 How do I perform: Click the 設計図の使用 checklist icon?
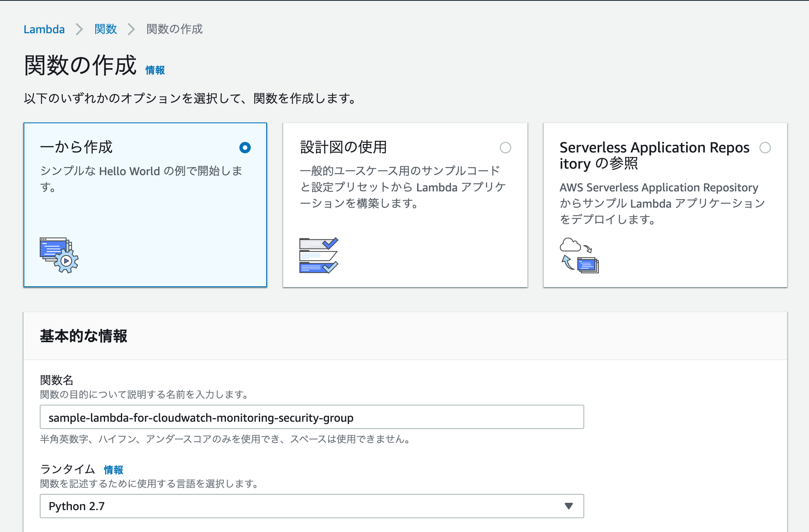tap(318, 255)
